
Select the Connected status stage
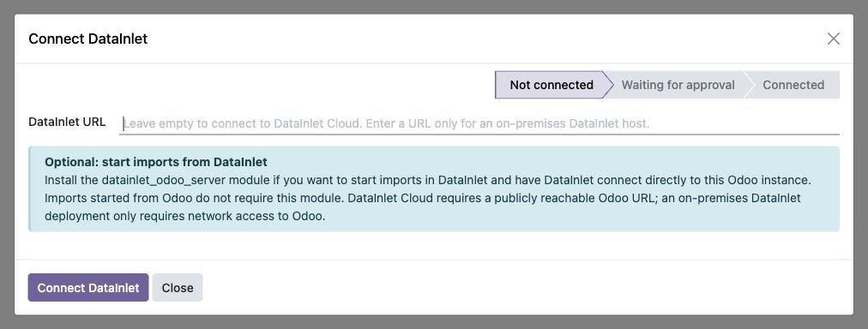coord(793,85)
